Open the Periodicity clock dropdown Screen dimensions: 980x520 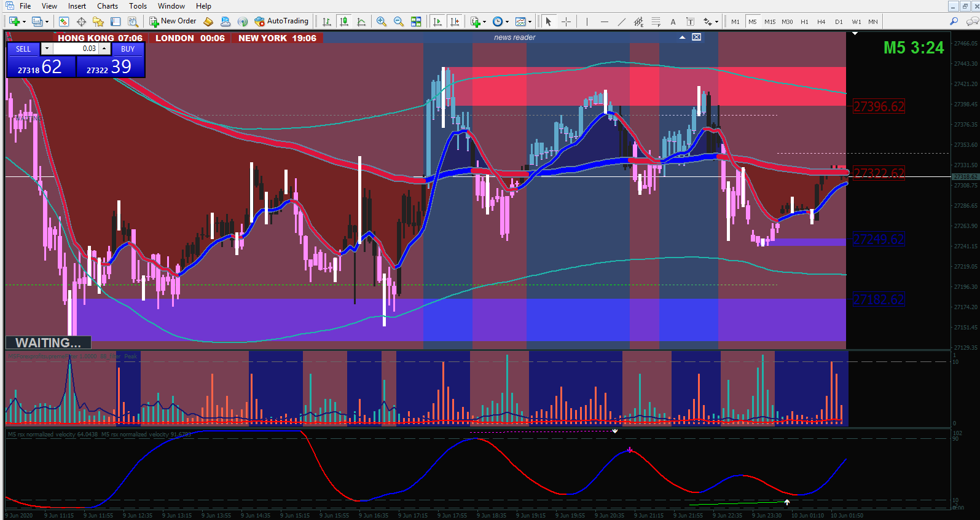tap(501, 22)
